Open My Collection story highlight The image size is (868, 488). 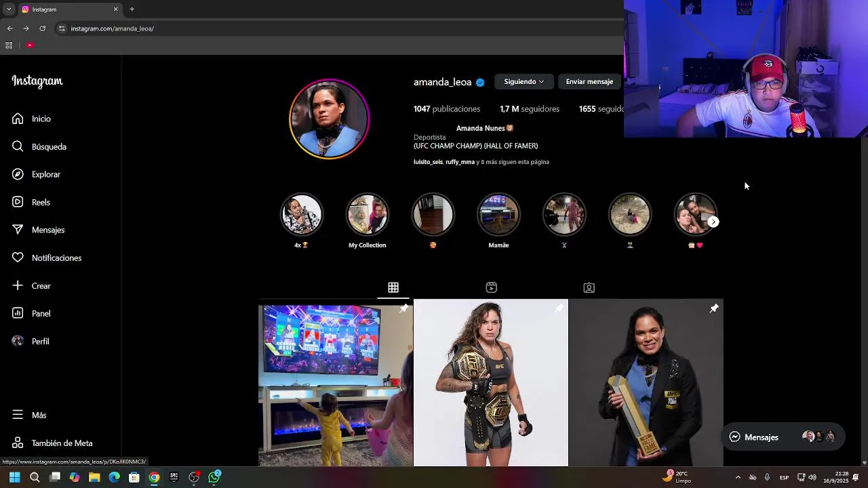(x=367, y=220)
